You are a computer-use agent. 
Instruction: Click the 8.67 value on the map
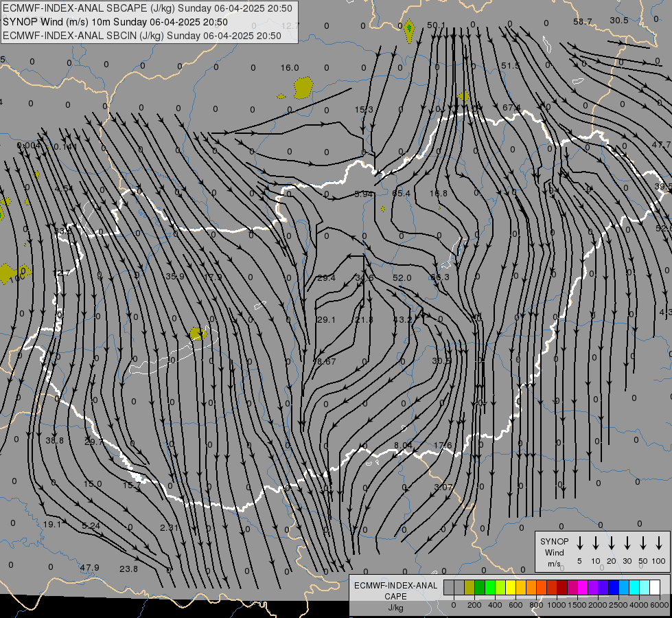[326, 362]
